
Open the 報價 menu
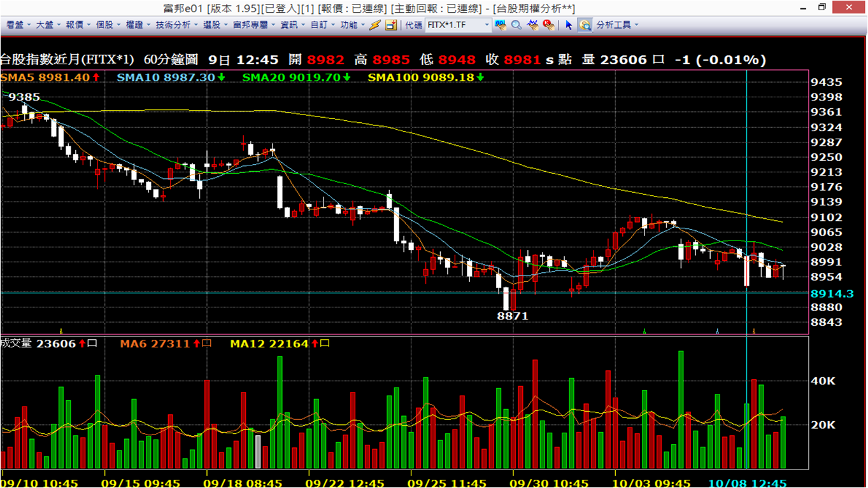pyautogui.click(x=77, y=25)
